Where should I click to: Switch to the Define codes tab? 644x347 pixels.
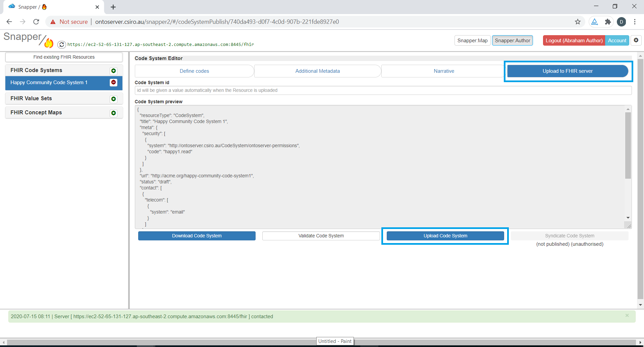click(x=194, y=71)
